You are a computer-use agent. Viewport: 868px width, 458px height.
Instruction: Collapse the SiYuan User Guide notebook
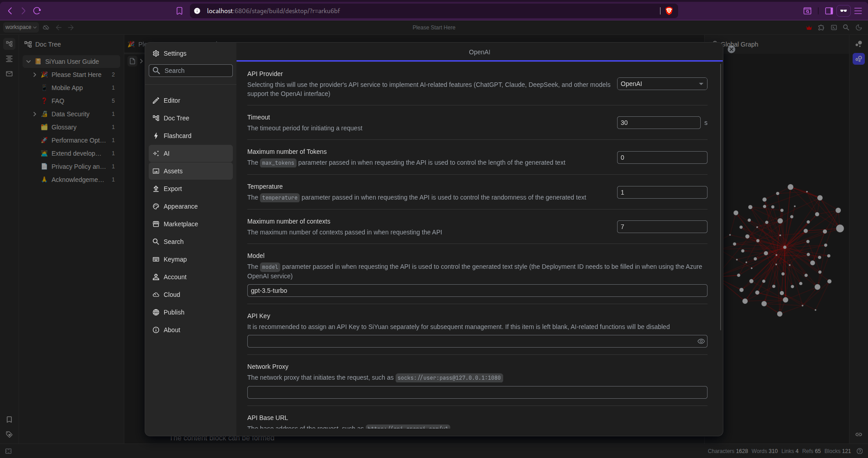click(x=28, y=62)
